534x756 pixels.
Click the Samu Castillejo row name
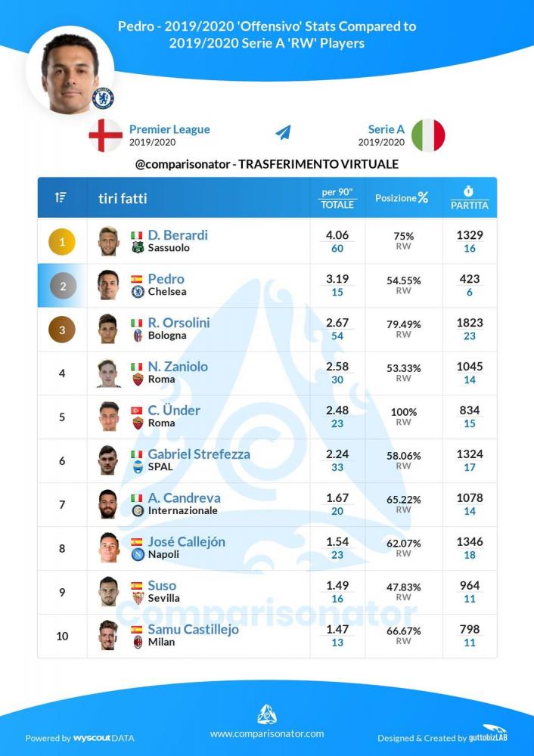tap(193, 630)
